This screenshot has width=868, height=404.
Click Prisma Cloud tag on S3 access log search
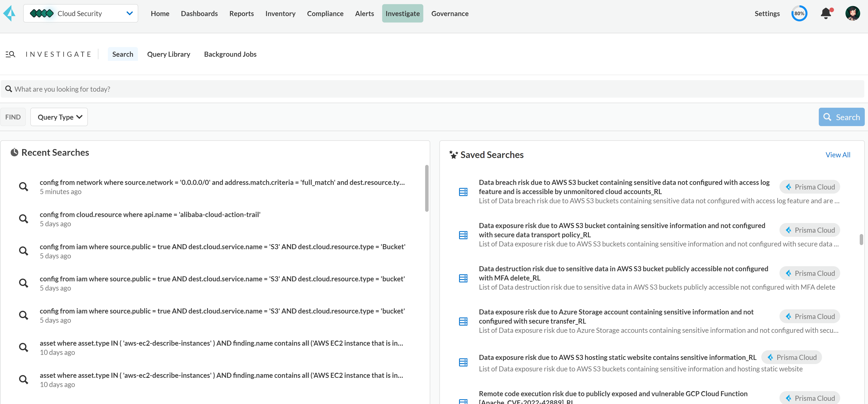click(810, 187)
